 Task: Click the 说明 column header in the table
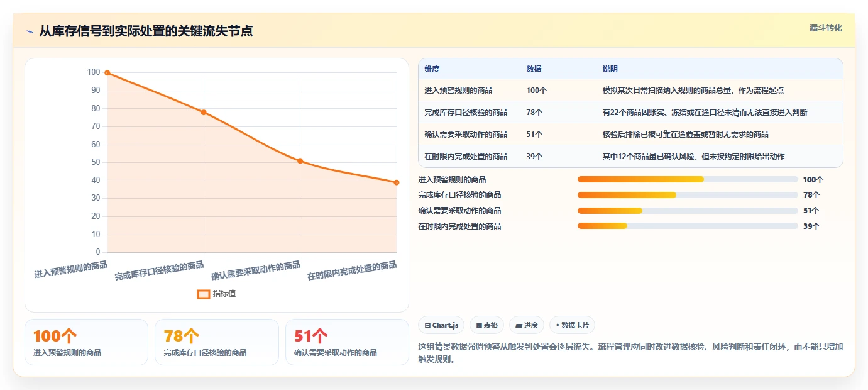(x=610, y=69)
